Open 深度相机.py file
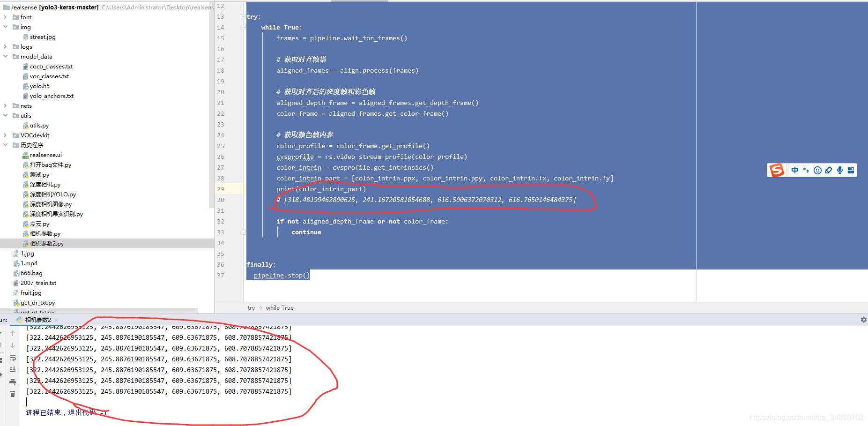Screen dimensions: 868x426 tap(45, 184)
